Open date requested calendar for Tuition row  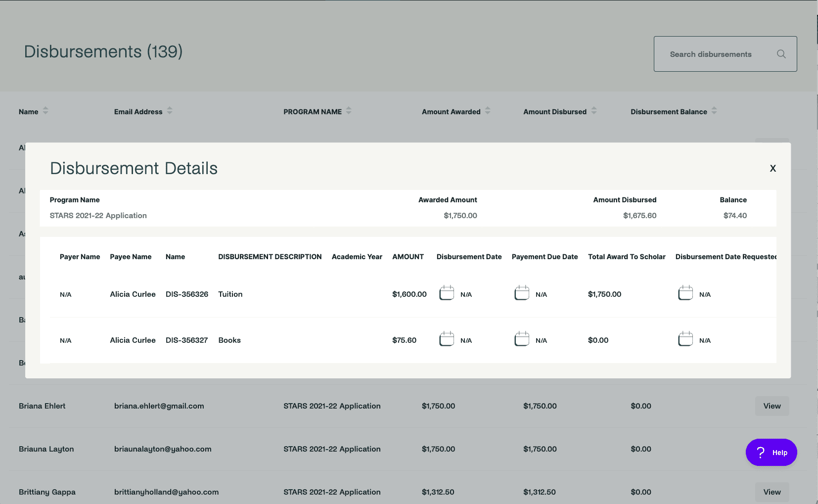[685, 293]
